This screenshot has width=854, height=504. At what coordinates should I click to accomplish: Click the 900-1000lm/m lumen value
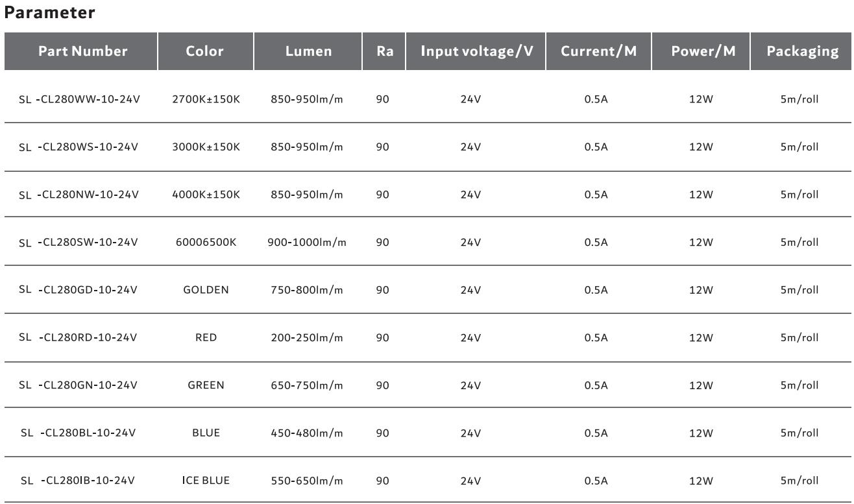click(x=306, y=242)
